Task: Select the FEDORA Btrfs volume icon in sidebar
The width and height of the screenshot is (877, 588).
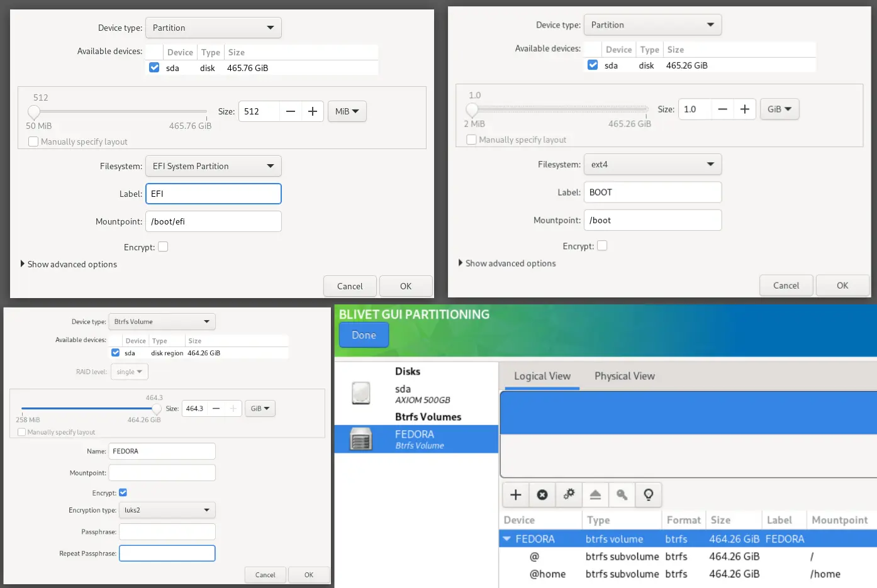Action: 361,439
